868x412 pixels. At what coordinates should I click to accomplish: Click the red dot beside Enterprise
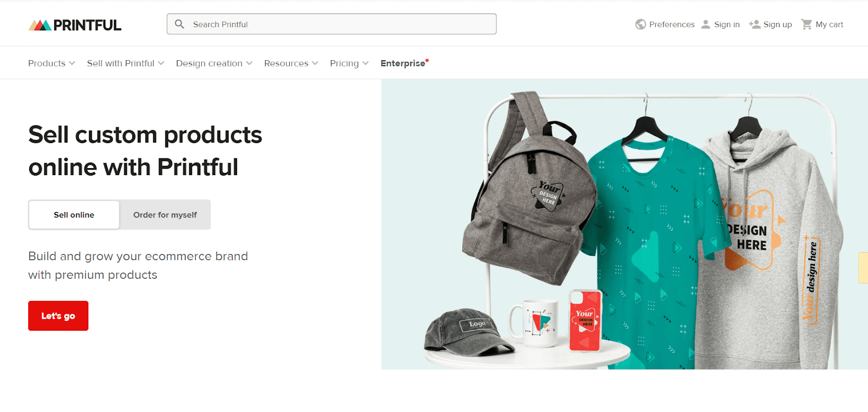click(427, 60)
